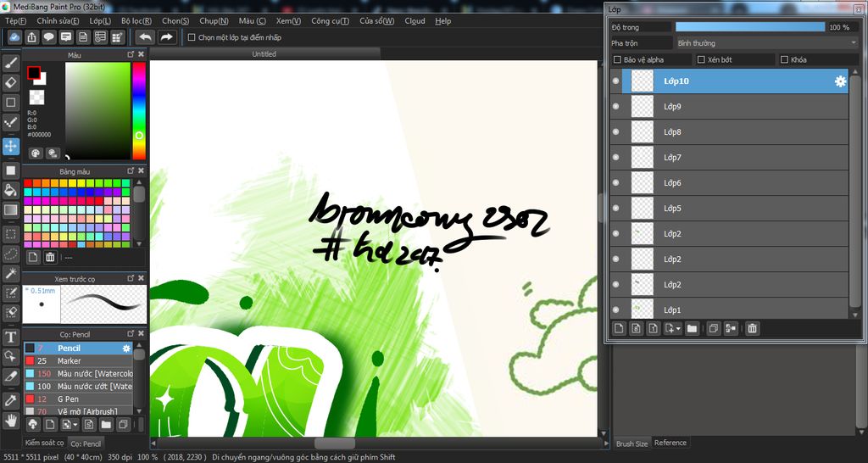The width and height of the screenshot is (868, 463).
Task: Open special layer add dropdown in Lớp panel
Action: 673,328
